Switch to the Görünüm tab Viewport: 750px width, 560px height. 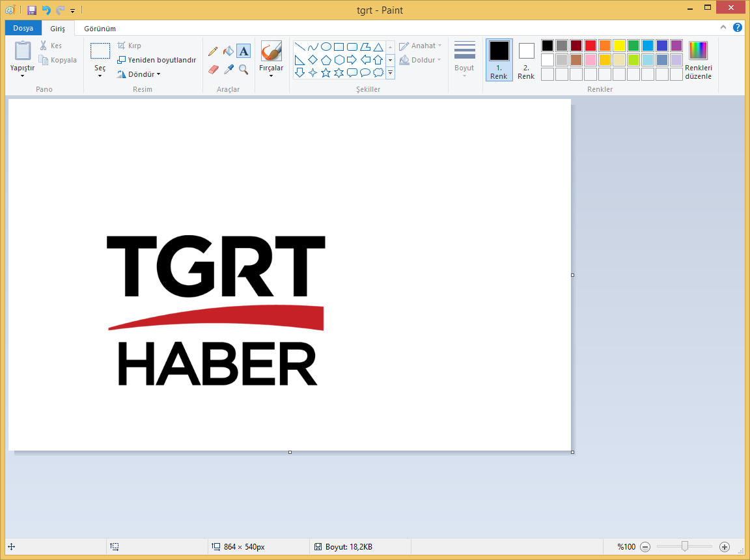[100, 29]
